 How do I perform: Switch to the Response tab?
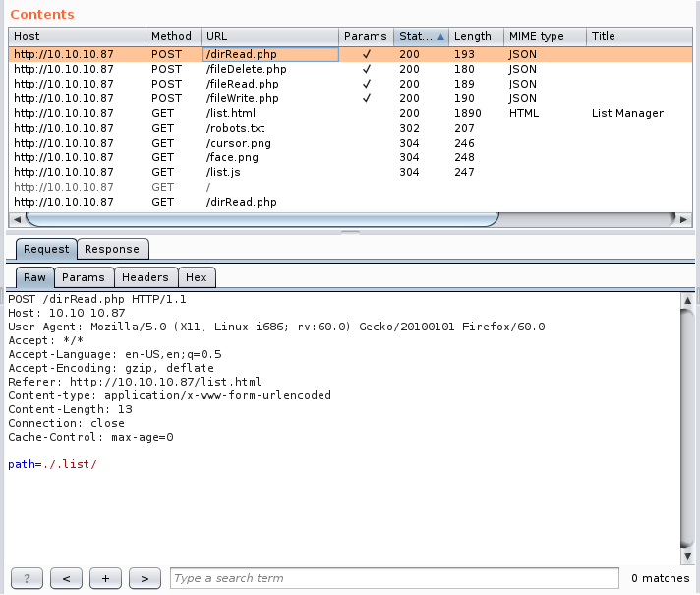[x=113, y=249]
